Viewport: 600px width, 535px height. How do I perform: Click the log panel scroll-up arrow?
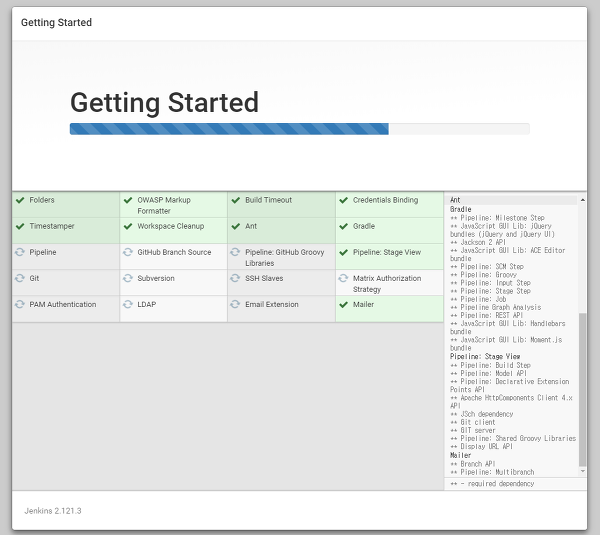pos(583,200)
